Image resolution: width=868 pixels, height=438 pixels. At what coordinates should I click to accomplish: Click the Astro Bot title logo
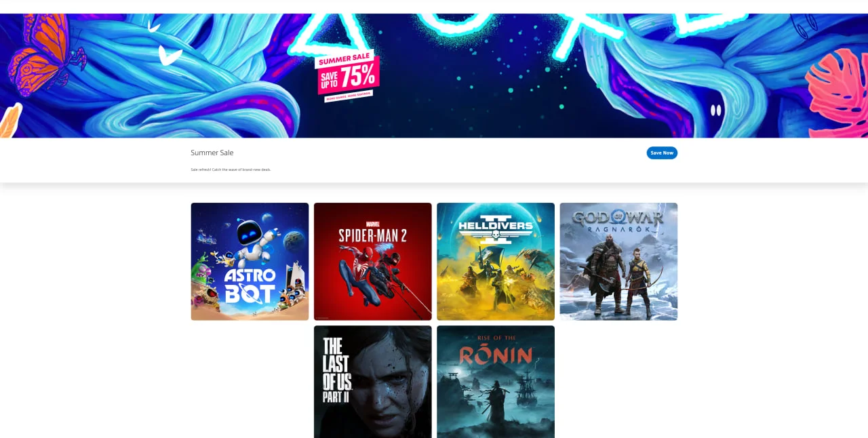[250, 285]
